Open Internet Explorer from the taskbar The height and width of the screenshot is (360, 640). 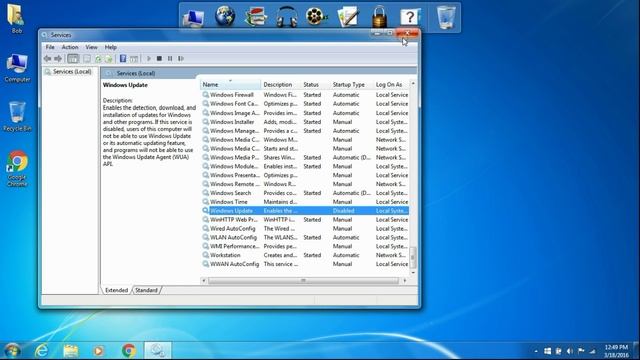tap(42, 351)
